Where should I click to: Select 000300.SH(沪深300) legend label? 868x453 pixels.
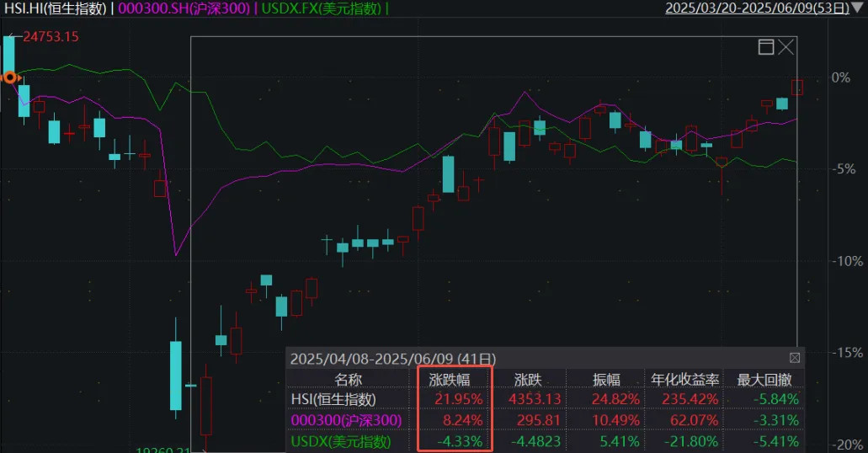click(x=184, y=8)
